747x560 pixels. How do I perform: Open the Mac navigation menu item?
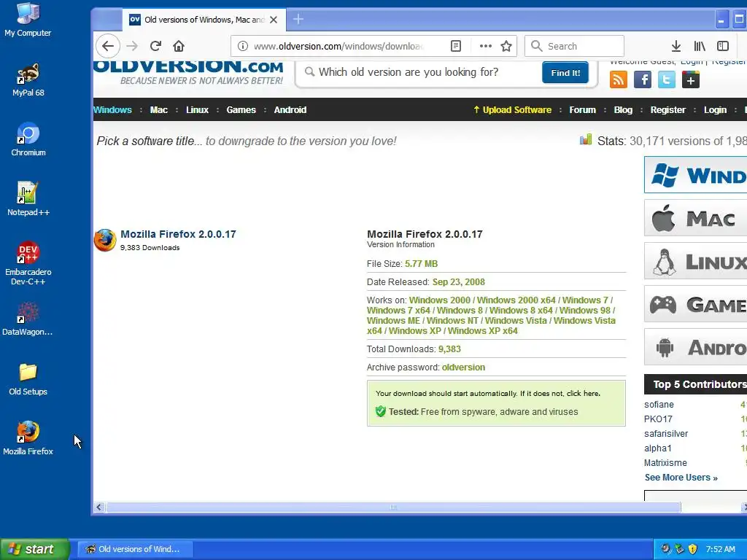[158, 110]
